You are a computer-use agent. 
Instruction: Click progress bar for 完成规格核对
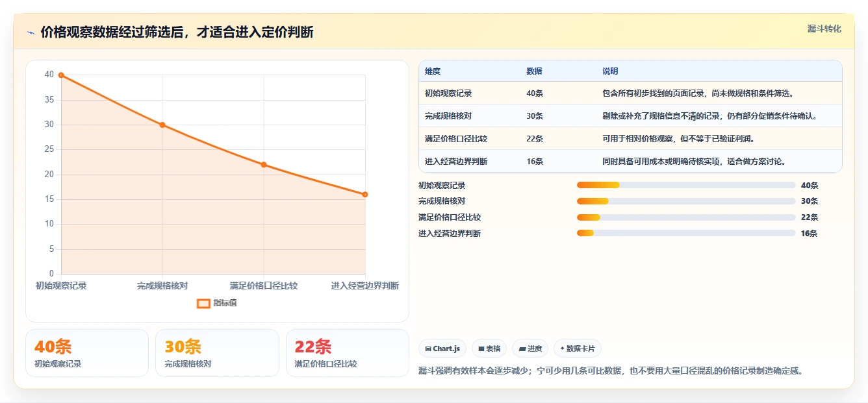point(686,201)
